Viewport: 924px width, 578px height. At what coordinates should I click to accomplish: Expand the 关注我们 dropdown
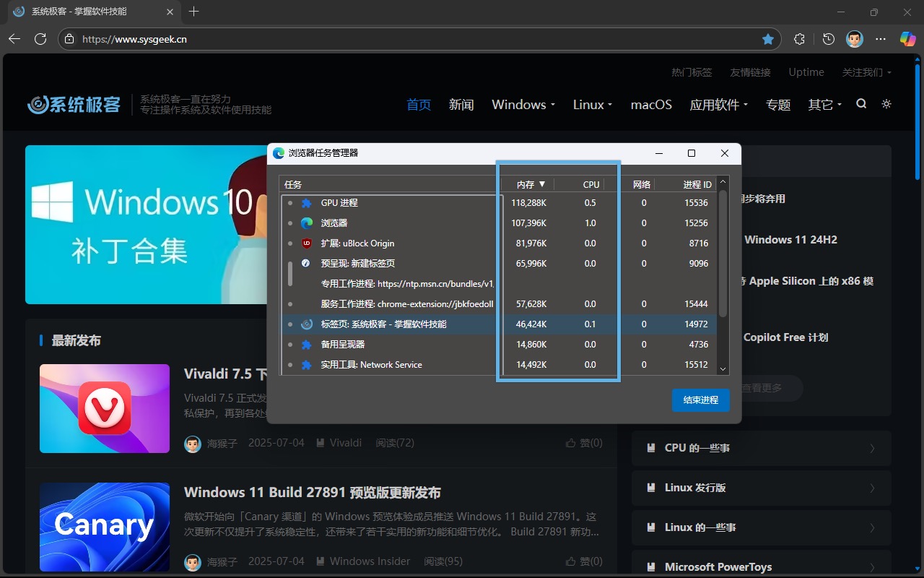(x=866, y=72)
